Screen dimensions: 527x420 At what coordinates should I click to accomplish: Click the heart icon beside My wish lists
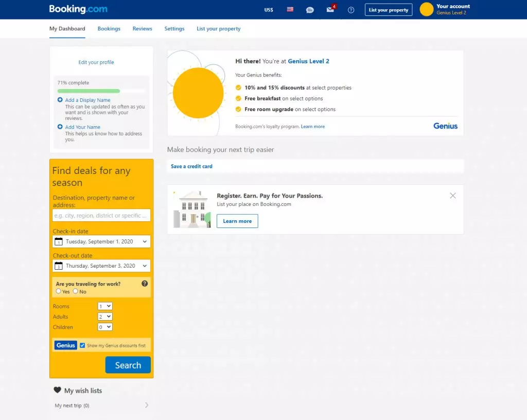pos(58,390)
